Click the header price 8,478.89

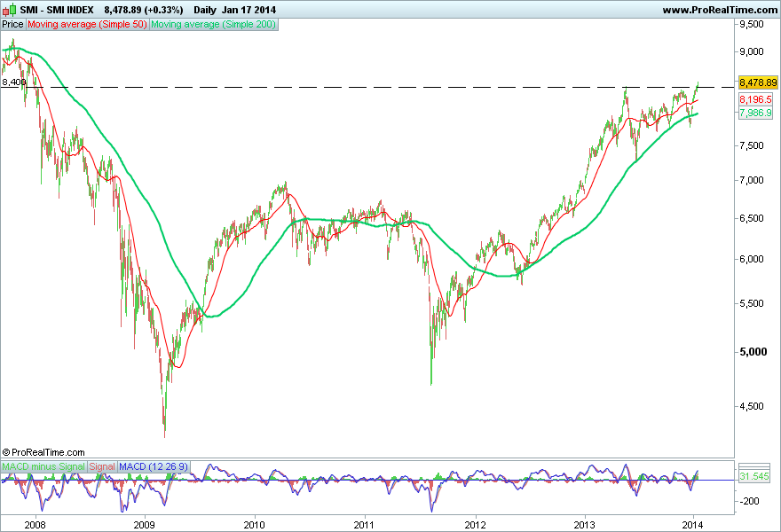pyautogui.click(x=122, y=10)
